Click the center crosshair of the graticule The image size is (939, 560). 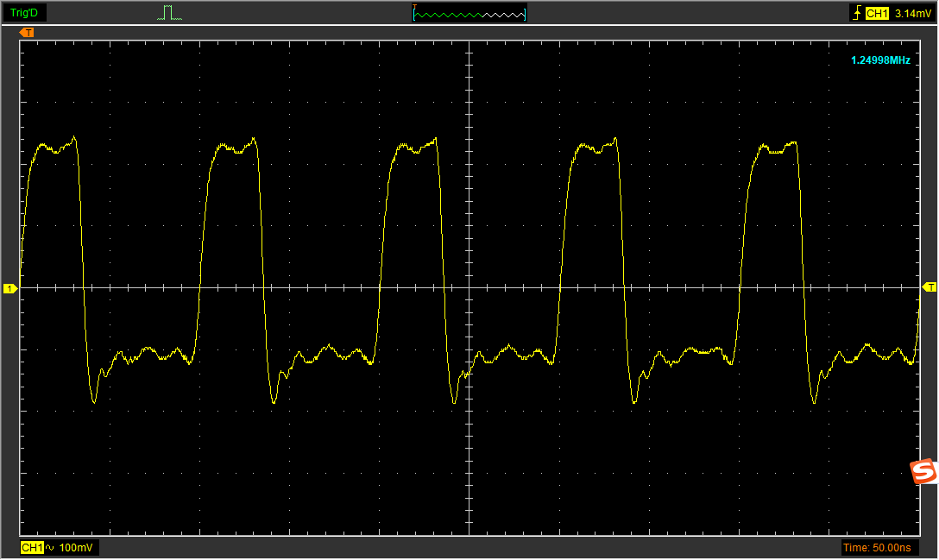(469, 287)
